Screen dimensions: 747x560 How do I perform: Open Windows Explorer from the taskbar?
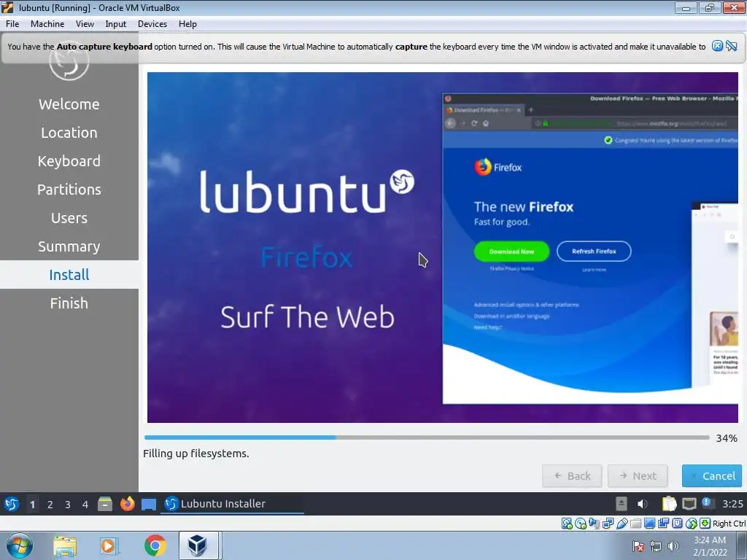65,545
